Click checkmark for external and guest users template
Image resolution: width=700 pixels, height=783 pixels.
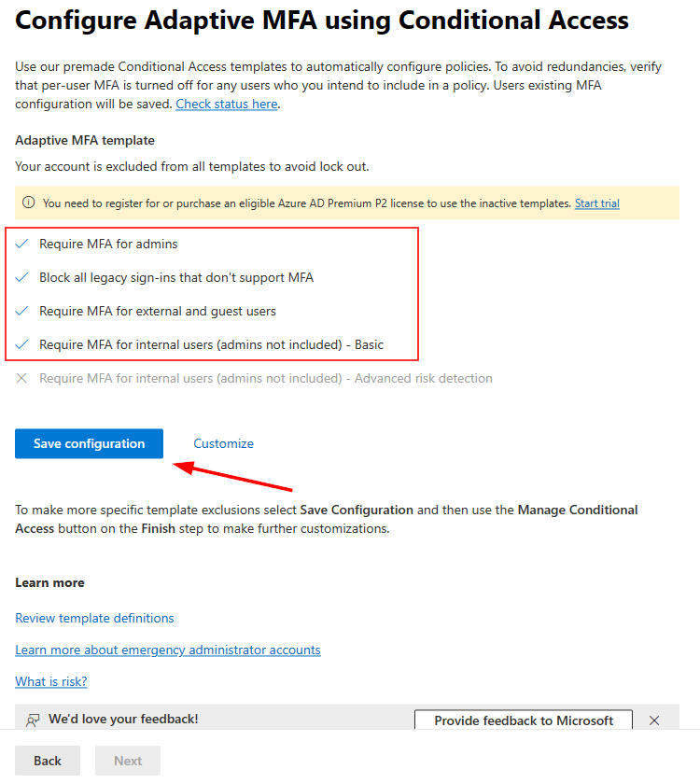(22, 311)
